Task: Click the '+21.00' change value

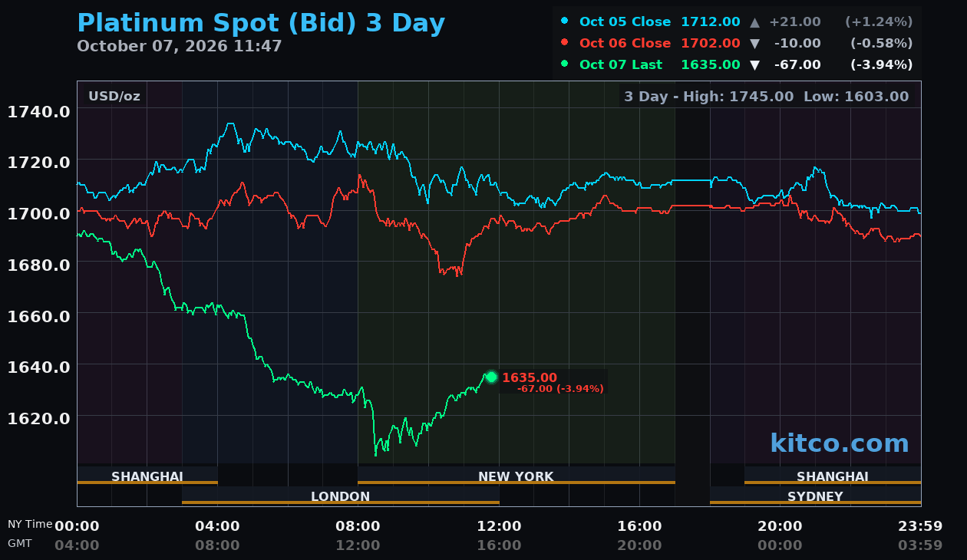Action: (794, 22)
